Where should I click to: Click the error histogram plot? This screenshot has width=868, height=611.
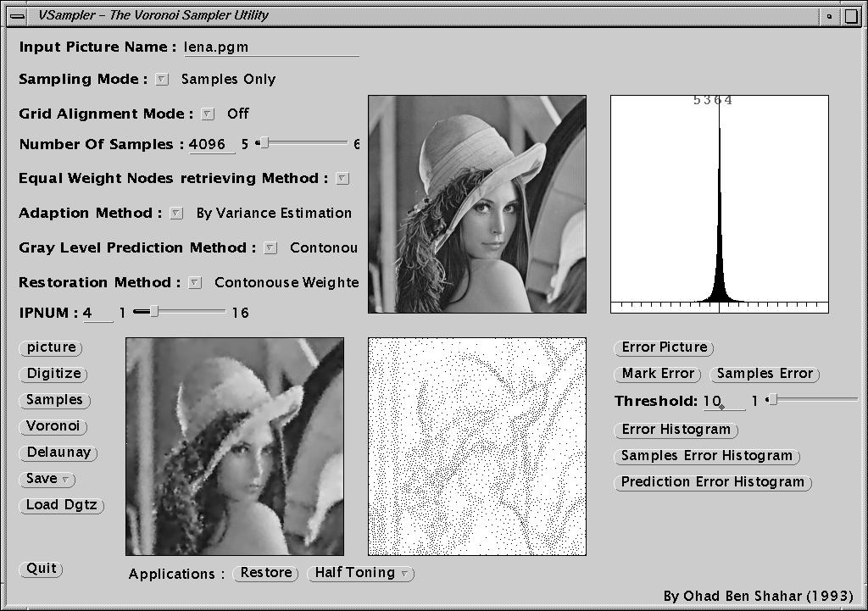pos(720,204)
